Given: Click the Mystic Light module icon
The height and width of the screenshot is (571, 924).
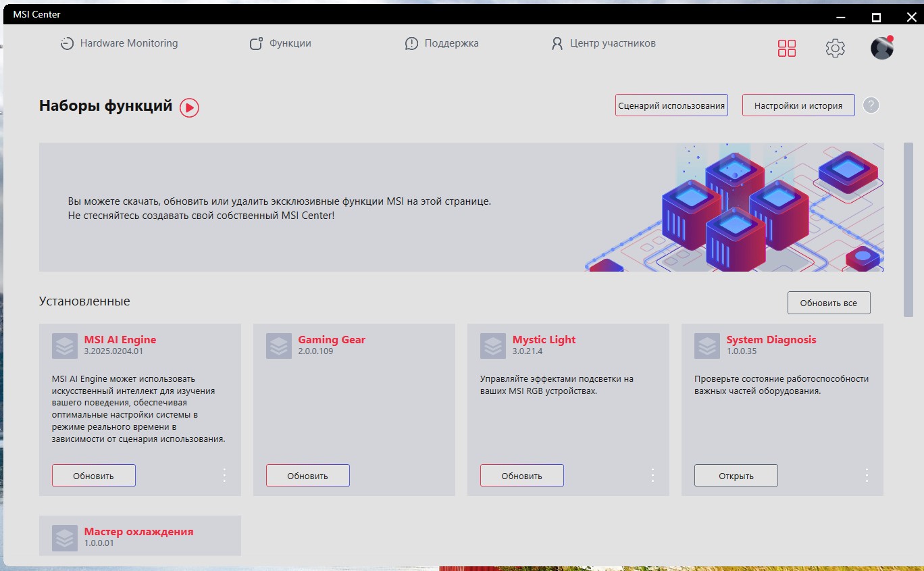Looking at the screenshot, I should coord(493,346).
